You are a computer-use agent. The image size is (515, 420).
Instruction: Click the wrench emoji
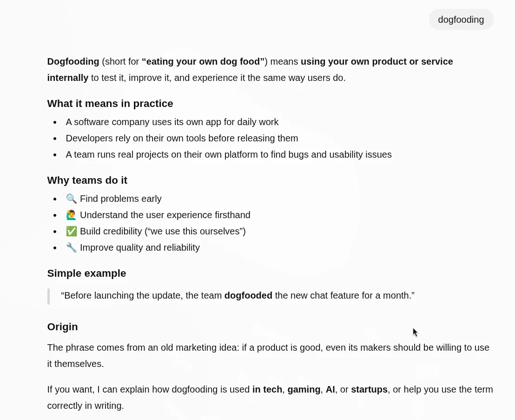[71, 247]
